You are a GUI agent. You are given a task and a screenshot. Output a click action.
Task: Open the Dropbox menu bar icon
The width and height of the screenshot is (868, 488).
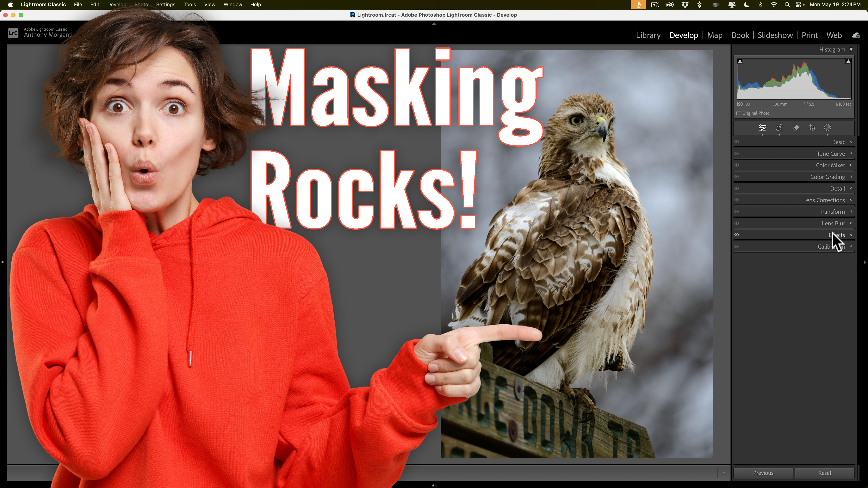tap(685, 5)
